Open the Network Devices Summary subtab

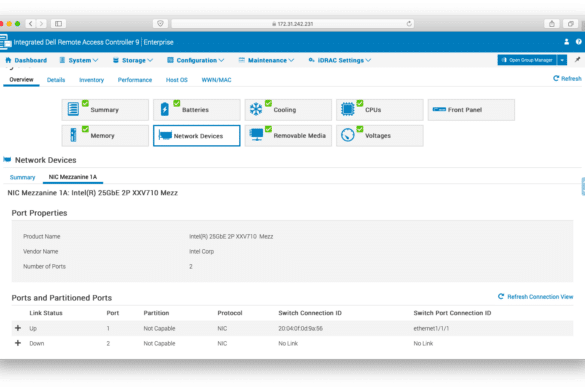click(22, 177)
